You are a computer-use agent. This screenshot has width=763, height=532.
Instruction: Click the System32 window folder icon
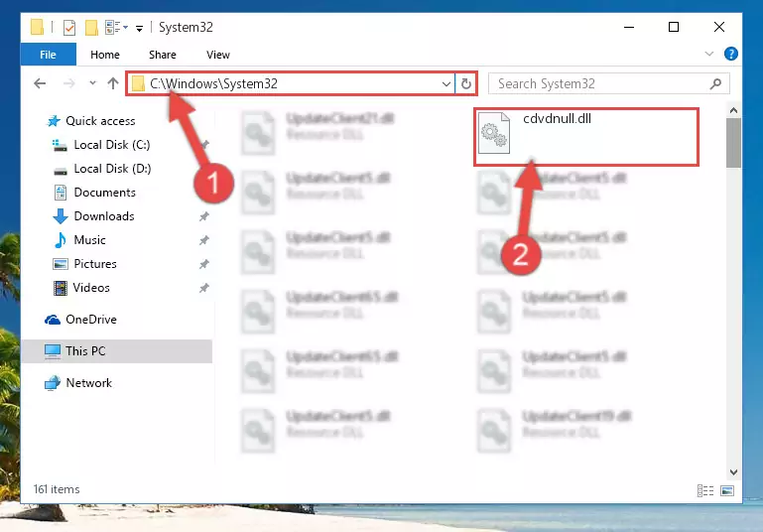(x=37, y=27)
